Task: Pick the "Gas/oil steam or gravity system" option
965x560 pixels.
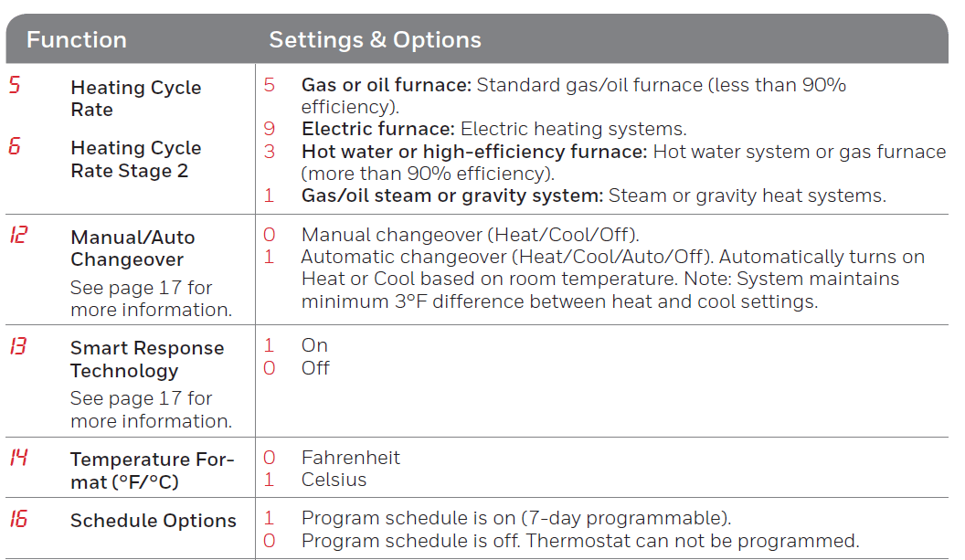Action: pyautogui.click(x=451, y=195)
